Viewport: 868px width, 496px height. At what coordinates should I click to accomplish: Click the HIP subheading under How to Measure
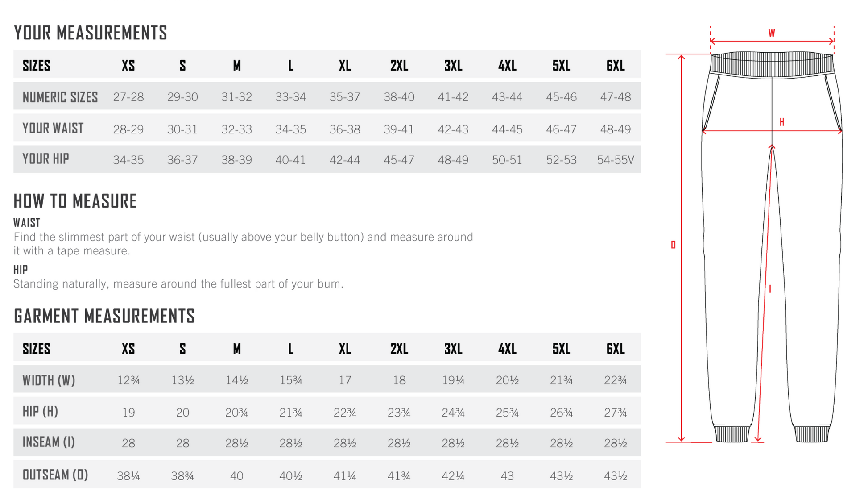pos(21,270)
